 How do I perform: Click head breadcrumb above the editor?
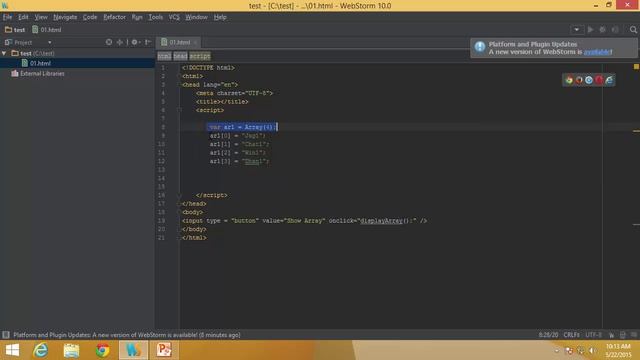[180, 56]
